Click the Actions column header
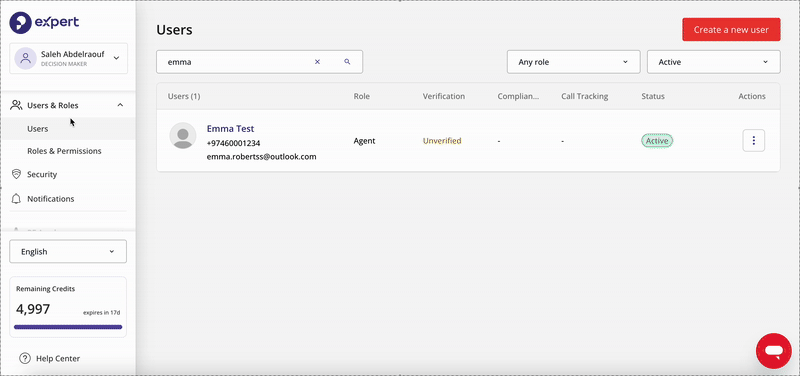This screenshot has height=376, width=800. 752,96
